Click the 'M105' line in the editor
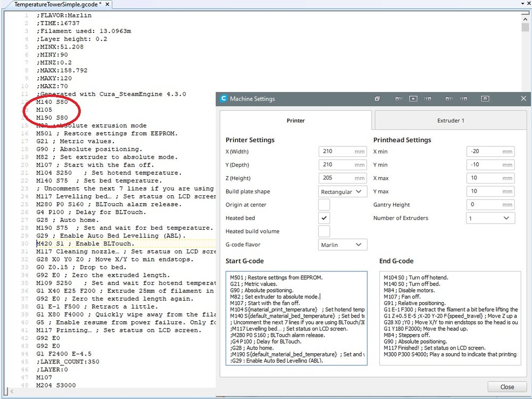 44,110
